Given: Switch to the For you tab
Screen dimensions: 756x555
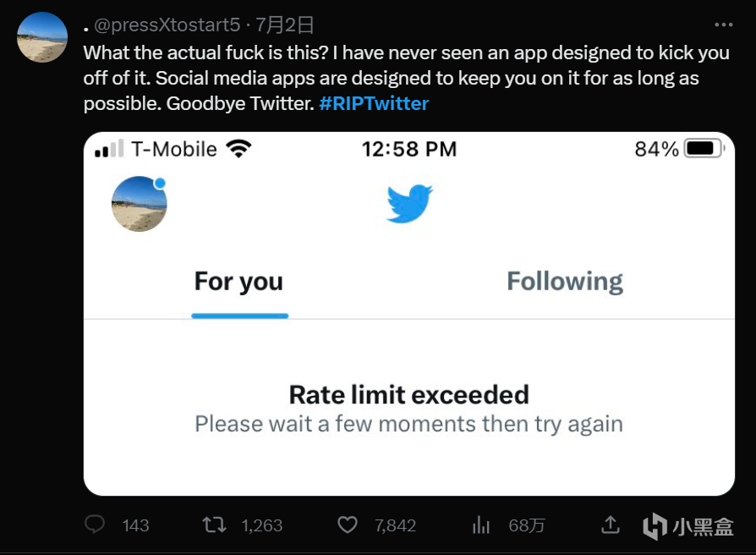Looking at the screenshot, I should tap(239, 282).
